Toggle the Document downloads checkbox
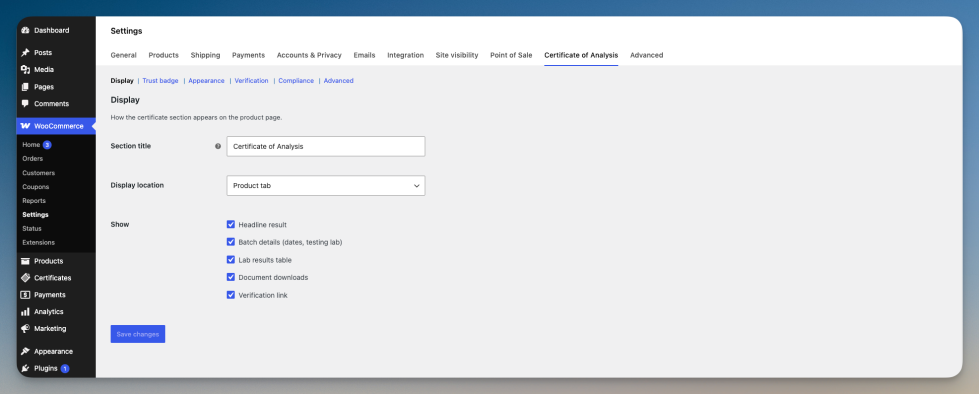Viewport: 979px width, 394px height. pyautogui.click(x=231, y=277)
